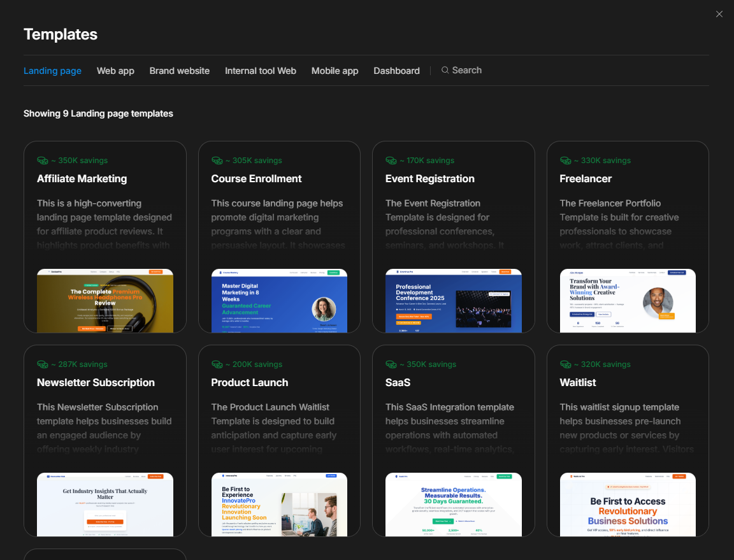
Task: Switch to the Web app tab
Action: [115, 71]
